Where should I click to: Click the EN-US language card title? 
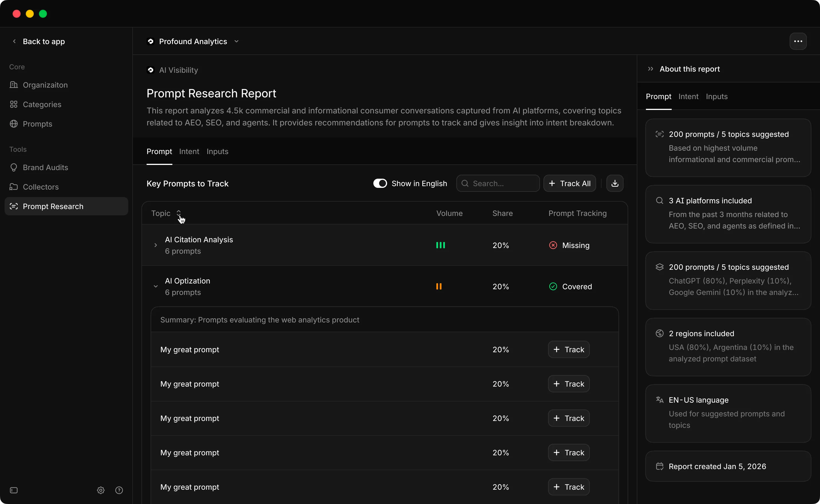698,400
